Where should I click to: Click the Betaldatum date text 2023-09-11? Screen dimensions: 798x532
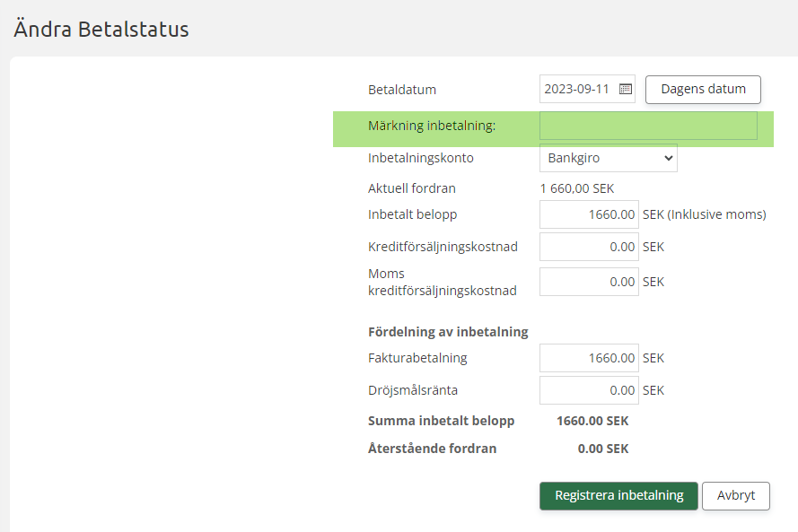click(x=576, y=89)
